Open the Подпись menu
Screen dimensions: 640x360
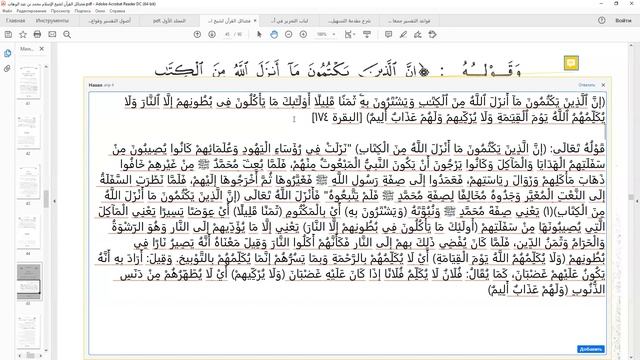(x=83, y=11)
